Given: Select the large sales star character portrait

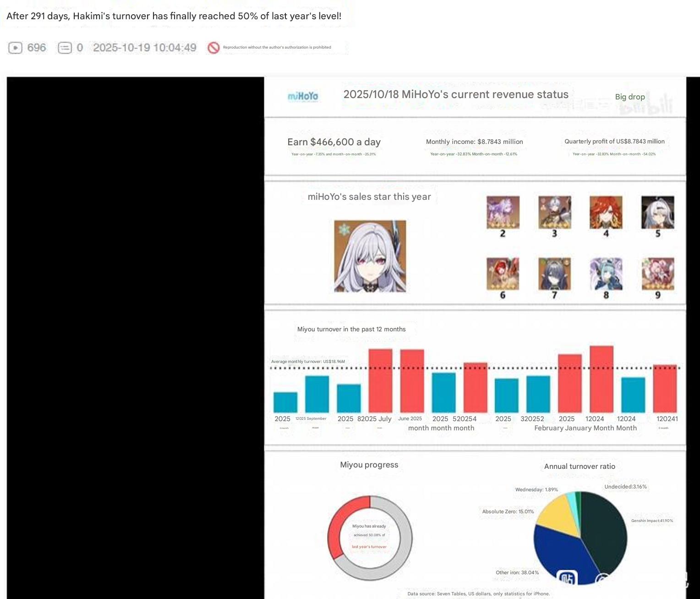Looking at the screenshot, I should point(370,256).
